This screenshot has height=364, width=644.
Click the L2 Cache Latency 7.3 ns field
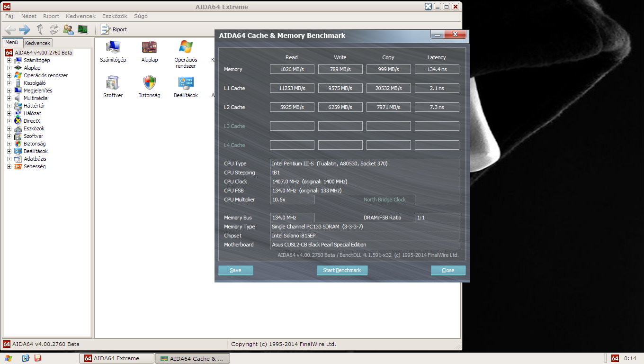point(437,107)
